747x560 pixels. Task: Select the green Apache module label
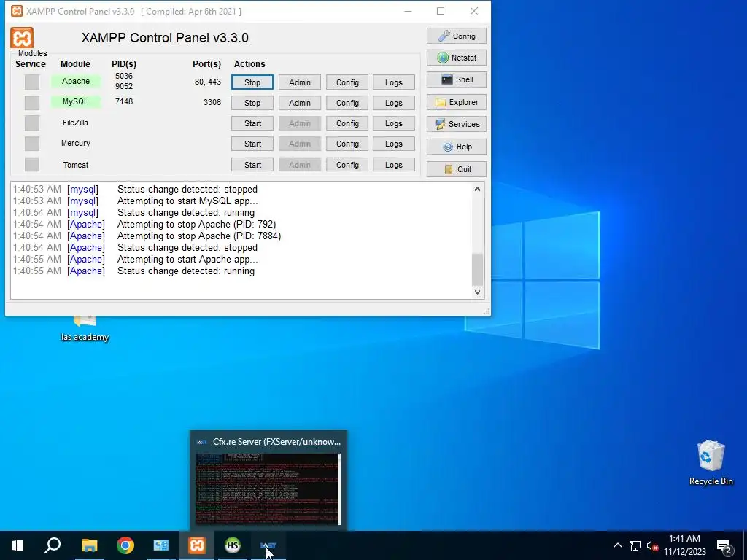point(76,81)
